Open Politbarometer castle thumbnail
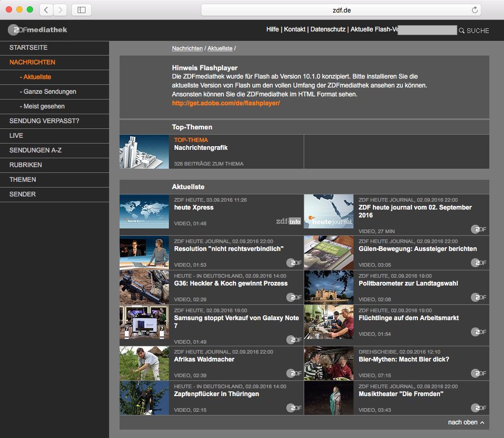The image size is (504, 438). (328, 288)
